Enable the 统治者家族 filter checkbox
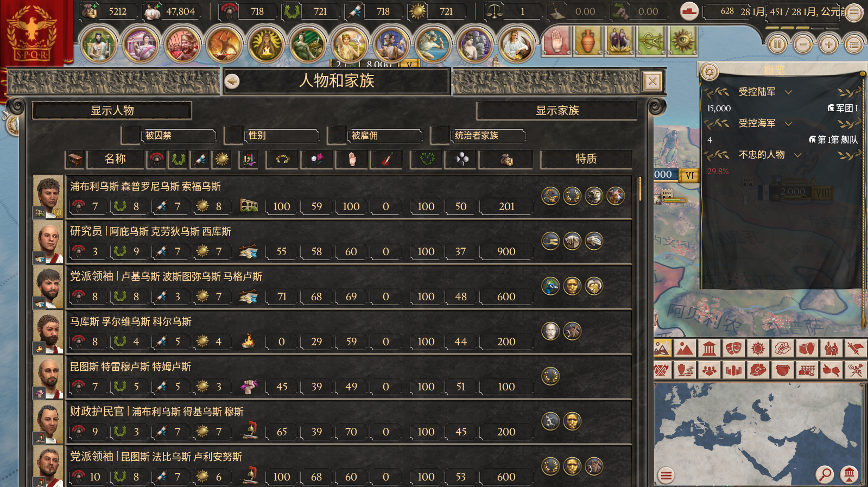This screenshot has height=487, width=868. coord(440,135)
